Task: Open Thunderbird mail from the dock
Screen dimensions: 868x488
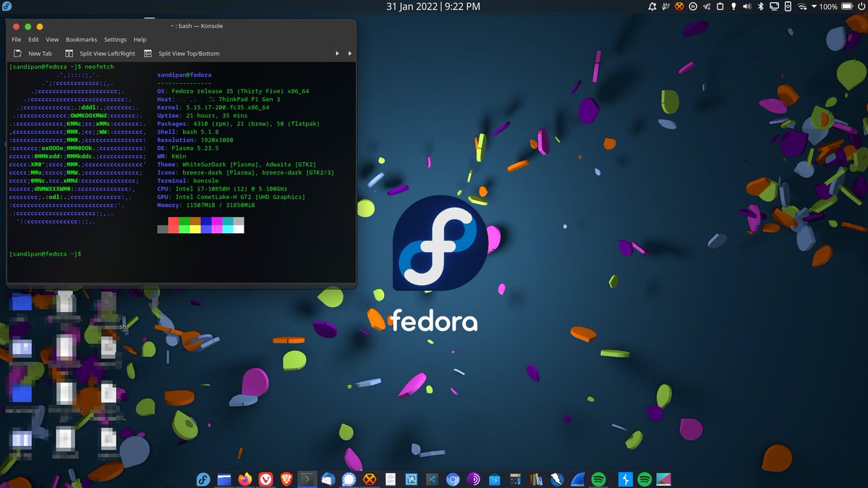Action: (328, 479)
